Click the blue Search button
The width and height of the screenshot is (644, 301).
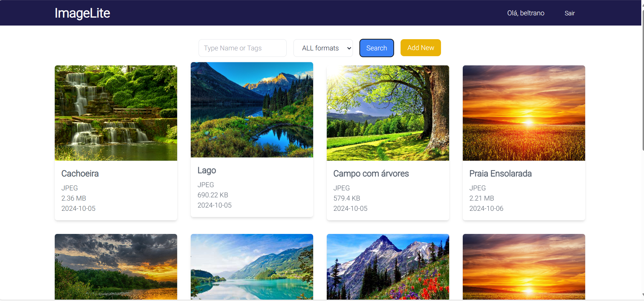[376, 48]
